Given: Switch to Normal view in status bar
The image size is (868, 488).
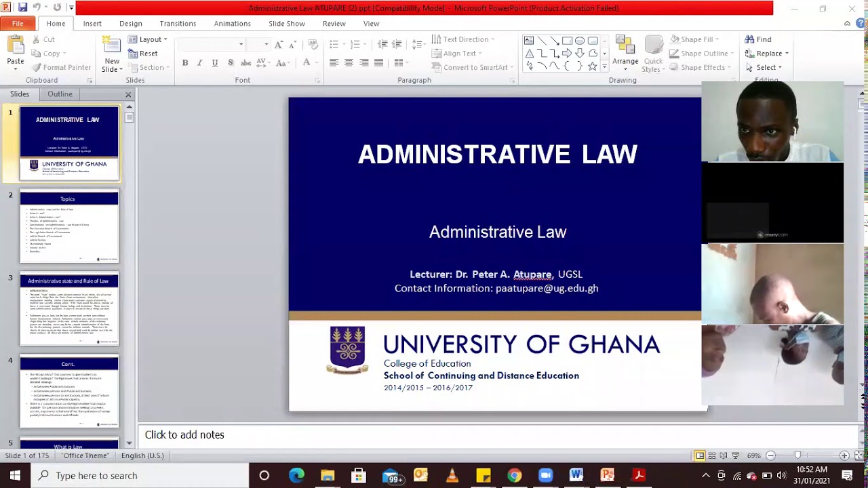Looking at the screenshot, I should click(700, 455).
